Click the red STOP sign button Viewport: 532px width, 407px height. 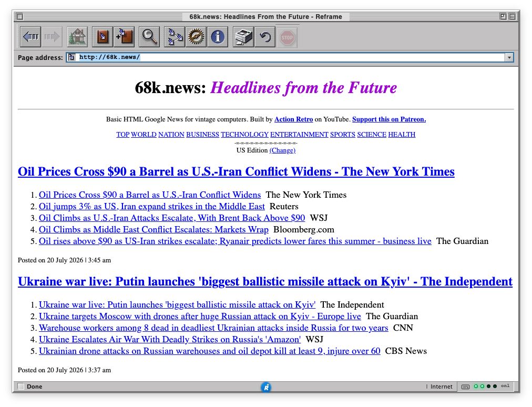click(287, 37)
